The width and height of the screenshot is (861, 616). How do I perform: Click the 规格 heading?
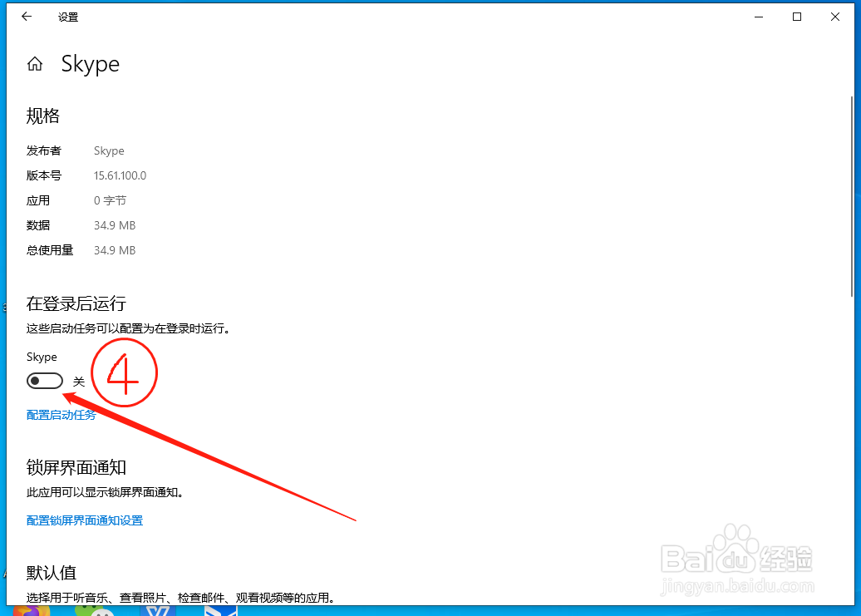point(43,116)
